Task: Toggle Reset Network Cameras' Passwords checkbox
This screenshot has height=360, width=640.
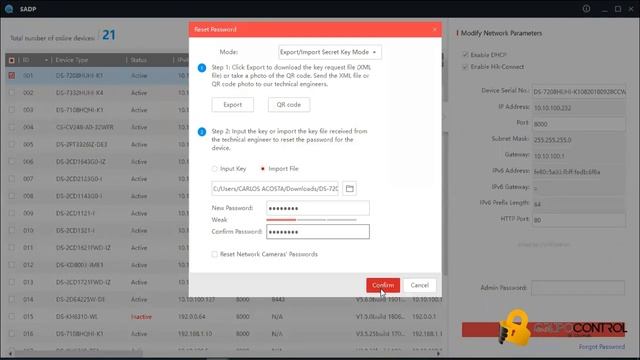Action: coord(214,254)
